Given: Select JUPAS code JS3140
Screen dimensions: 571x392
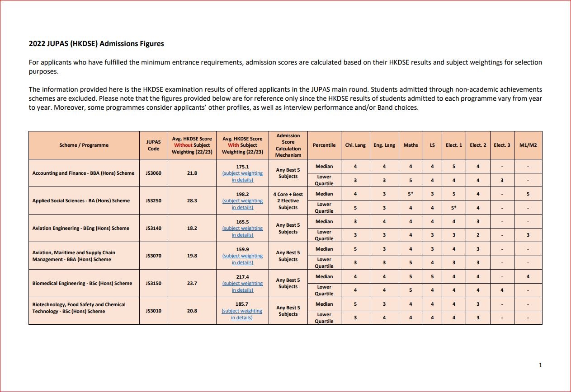Looking at the screenshot, I should [x=154, y=228].
